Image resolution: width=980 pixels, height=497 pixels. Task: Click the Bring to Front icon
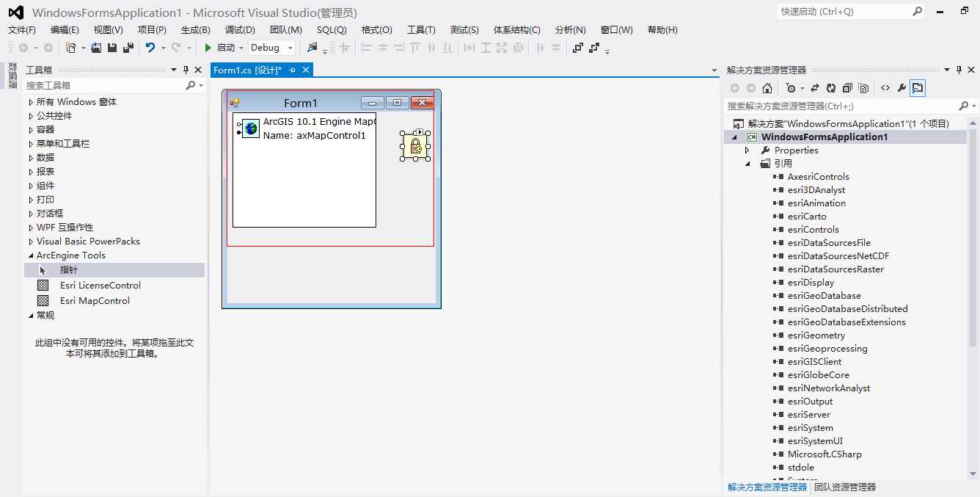tap(578, 48)
